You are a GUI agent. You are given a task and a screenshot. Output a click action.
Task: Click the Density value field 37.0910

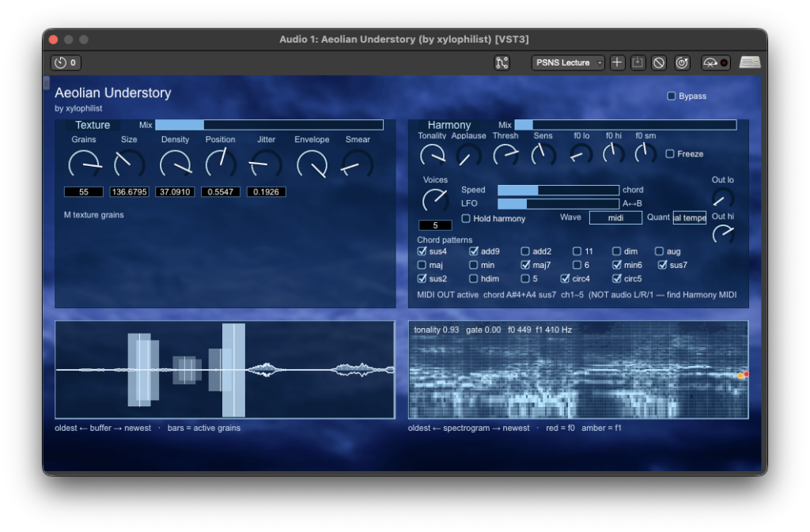[x=175, y=192]
